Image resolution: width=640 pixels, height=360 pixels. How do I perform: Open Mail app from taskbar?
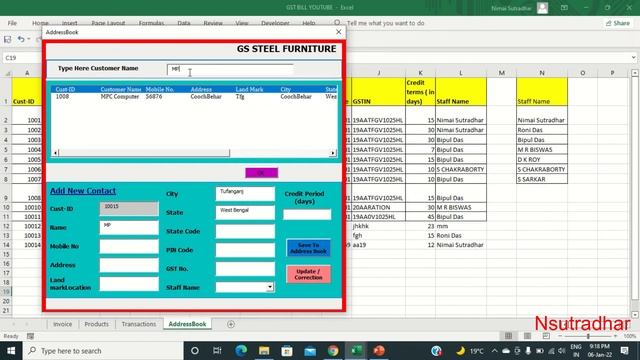pos(310,351)
